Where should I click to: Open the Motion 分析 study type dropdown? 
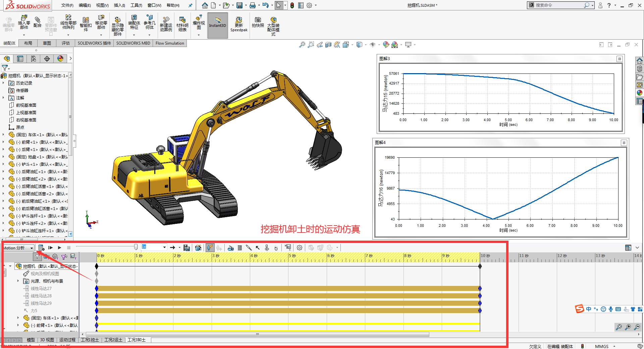pyautogui.click(x=32, y=248)
